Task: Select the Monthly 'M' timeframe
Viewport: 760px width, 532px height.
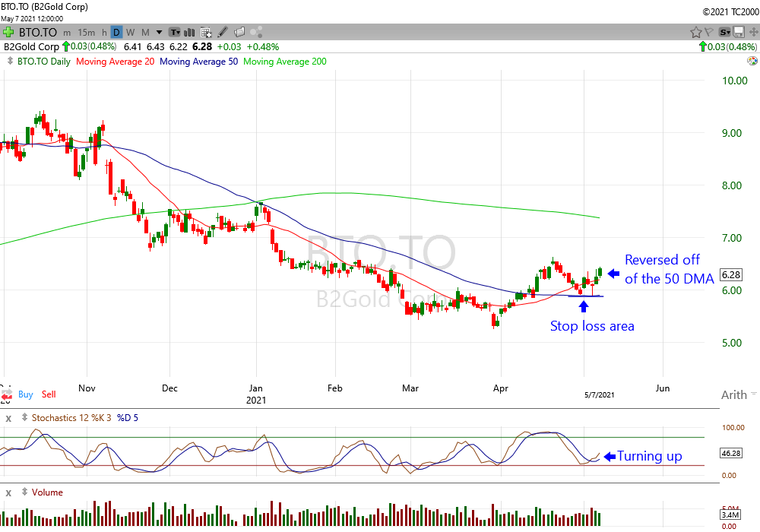Action: [145, 33]
